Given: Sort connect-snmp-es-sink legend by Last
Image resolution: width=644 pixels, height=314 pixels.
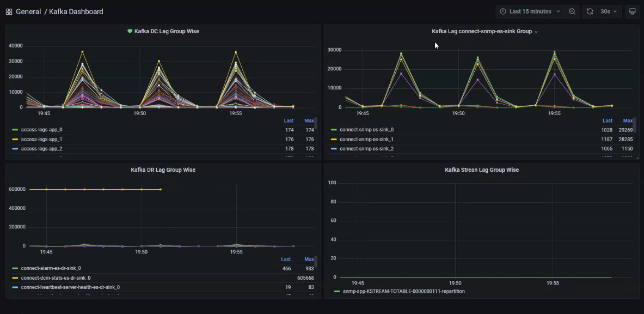Looking at the screenshot, I should [608, 121].
